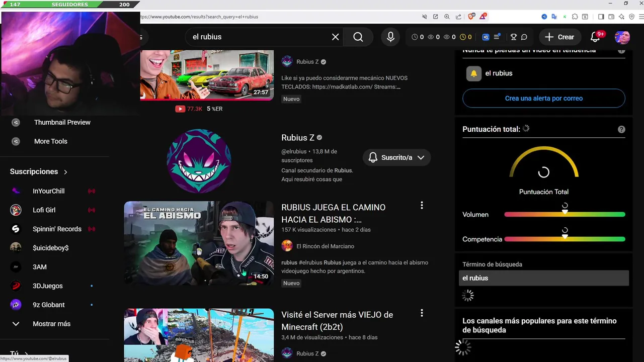Click the Nuevo badge under El Abismo video
Viewport: 644px width, 362px height.
[291, 283]
